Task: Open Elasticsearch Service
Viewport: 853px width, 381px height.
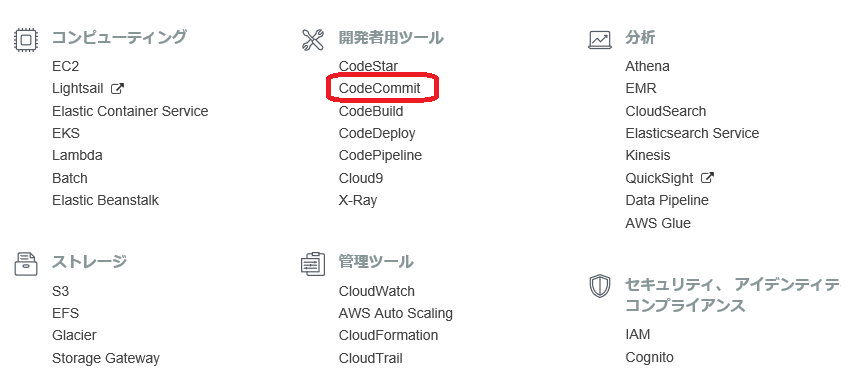Action: point(693,133)
